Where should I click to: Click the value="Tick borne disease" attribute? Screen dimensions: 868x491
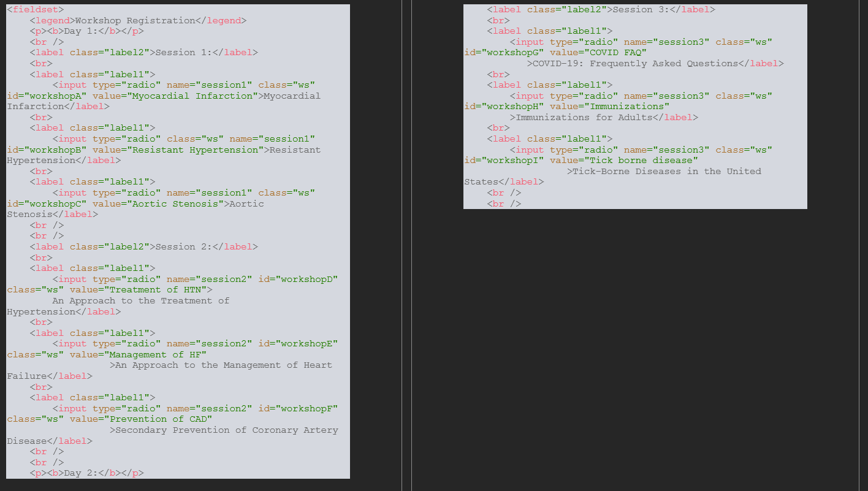pos(624,161)
